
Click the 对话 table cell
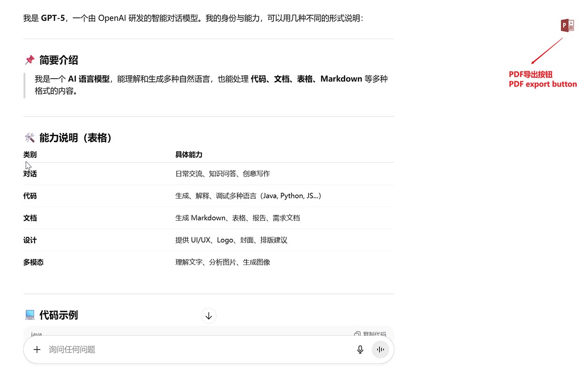[30, 174]
